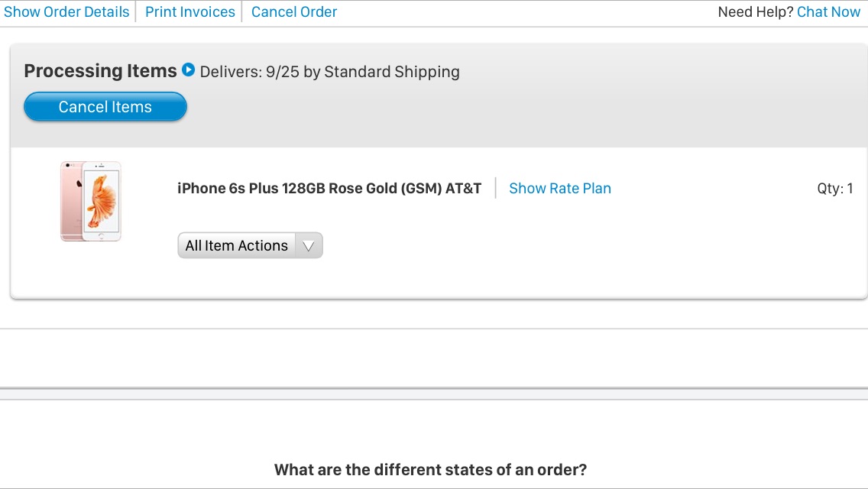This screenshot has width=868, height=489.
Task: Click the Delivers 9/25 by Standard Shipping text
Action: click(329, 71)
